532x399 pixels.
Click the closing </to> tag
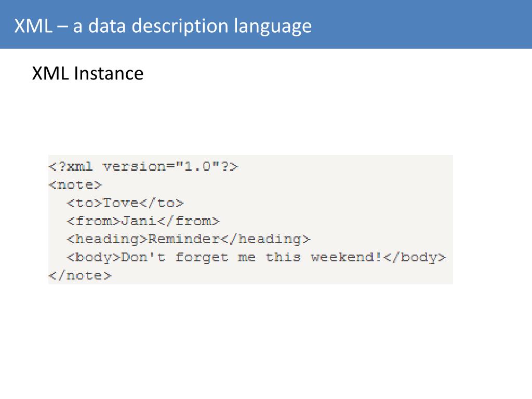coord(162,203)
